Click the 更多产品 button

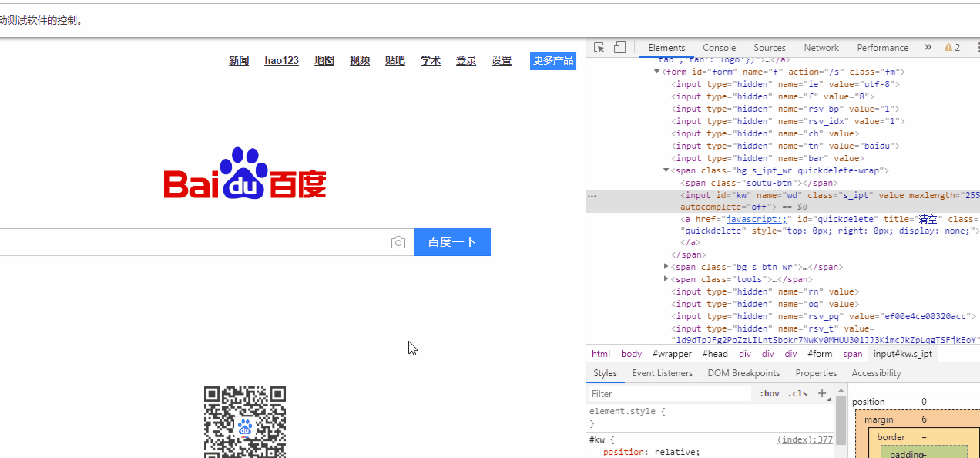tap(553, 60)
